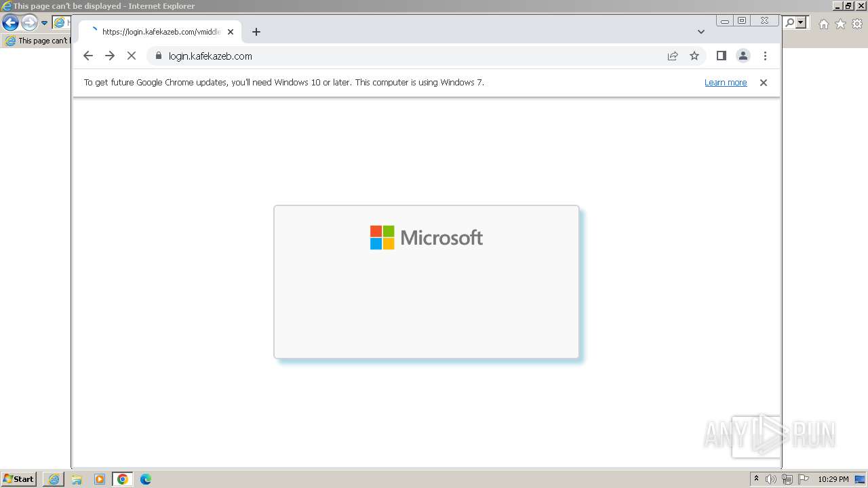Open File Explorer from taskbar

77,479
